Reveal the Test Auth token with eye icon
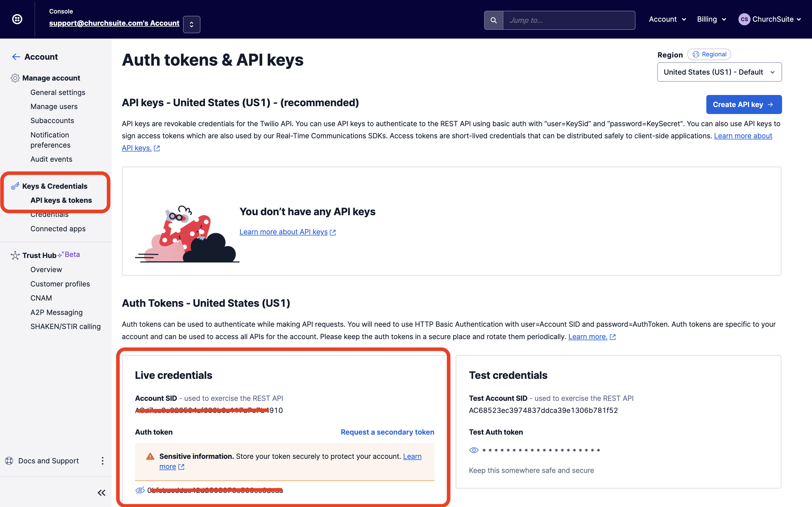Image resolution: width=812 pixels, height=507 pixels. click(x=474, y=450)
